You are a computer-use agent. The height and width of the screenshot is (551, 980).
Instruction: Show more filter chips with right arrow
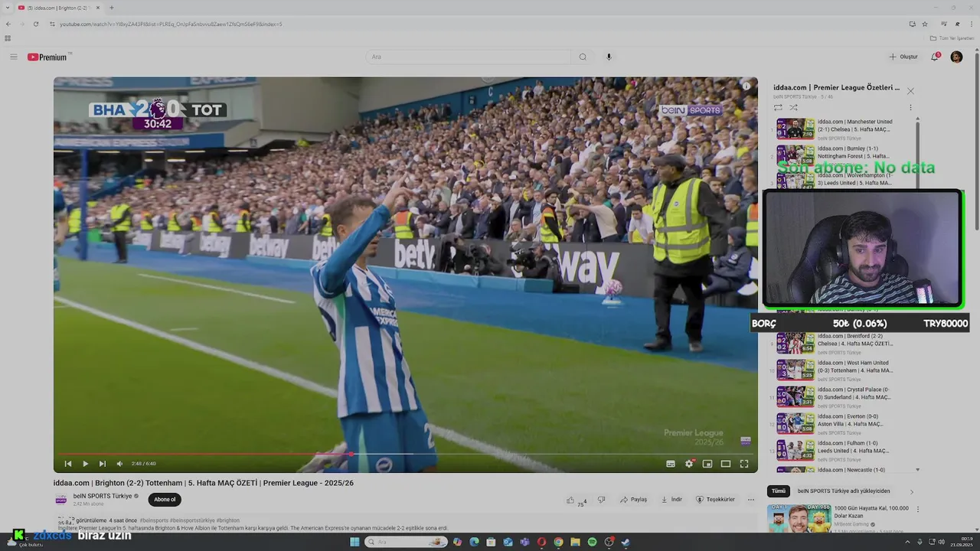(911, 491)
